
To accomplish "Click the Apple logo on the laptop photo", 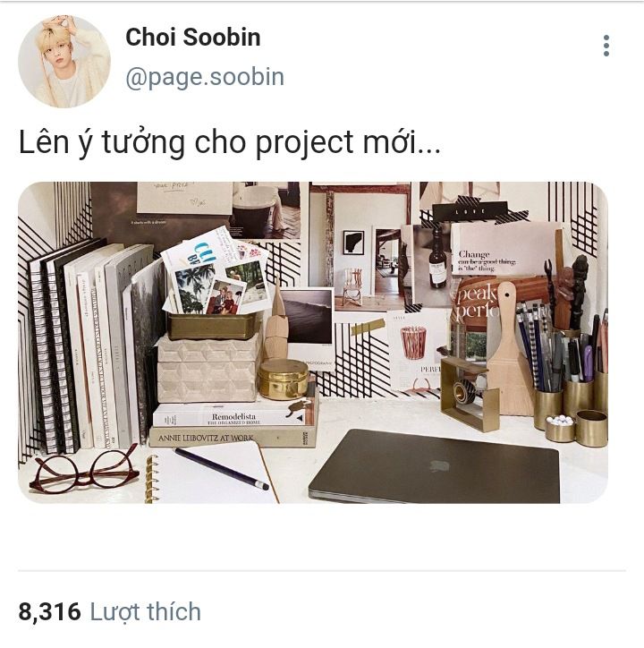I will 438,465.
